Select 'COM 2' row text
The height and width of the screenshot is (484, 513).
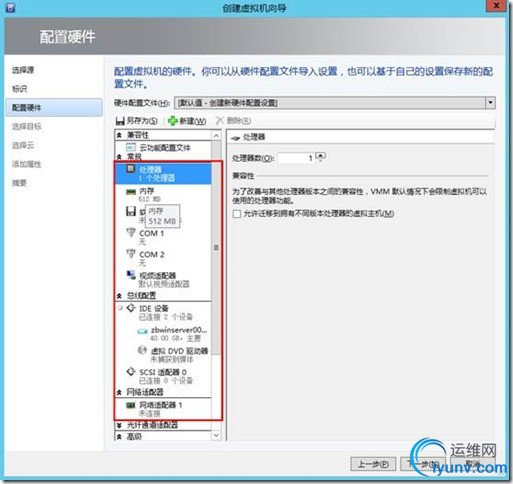pos(152,255)
